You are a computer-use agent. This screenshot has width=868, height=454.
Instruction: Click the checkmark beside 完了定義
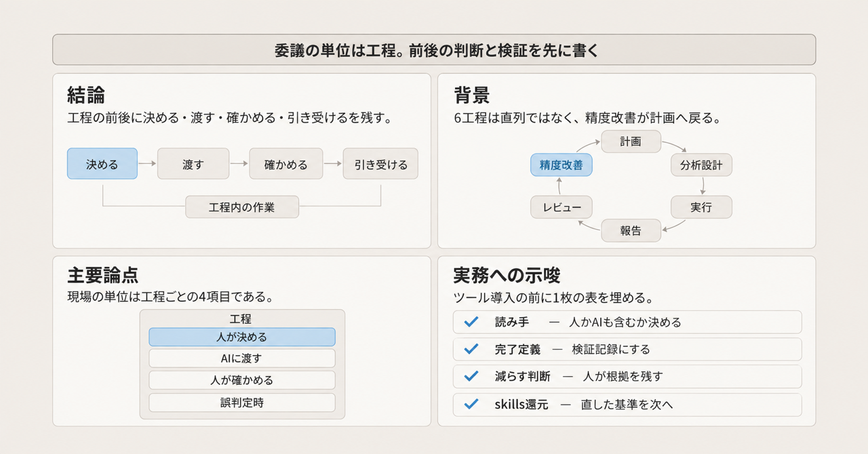click(471, 349)
